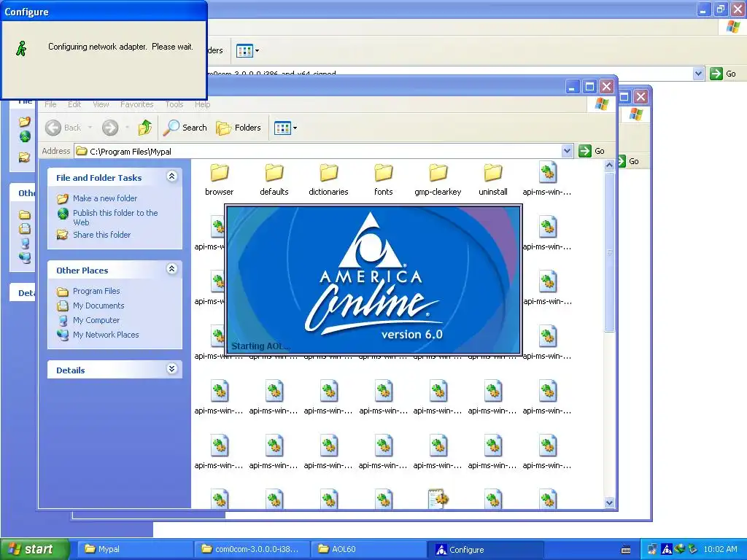Click scroll down arrow in Mypal file list
The image size is (747, 560).
coord(609,503)
